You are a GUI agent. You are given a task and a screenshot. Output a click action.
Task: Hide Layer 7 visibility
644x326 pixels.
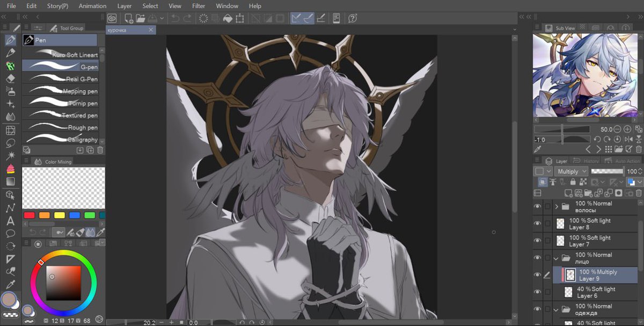click(x=538, y=241)
